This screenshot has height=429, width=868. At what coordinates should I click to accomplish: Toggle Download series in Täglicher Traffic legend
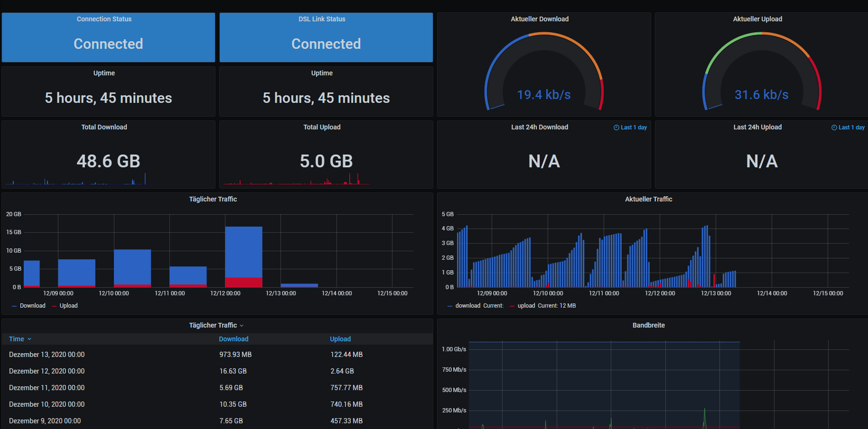(33, 306)
